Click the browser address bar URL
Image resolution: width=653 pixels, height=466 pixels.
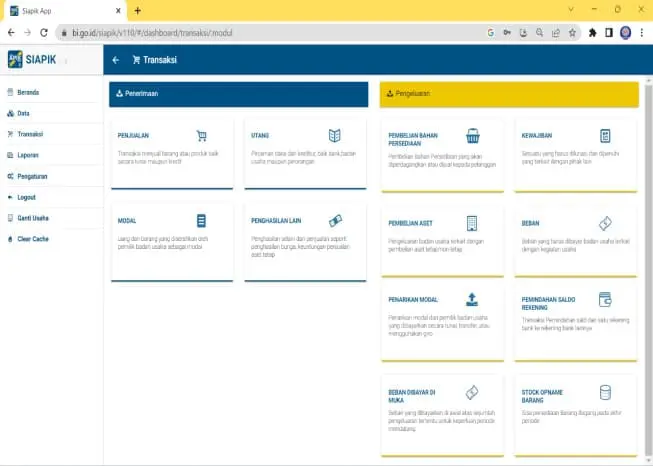pyautogui.click(x=152, y=32)
